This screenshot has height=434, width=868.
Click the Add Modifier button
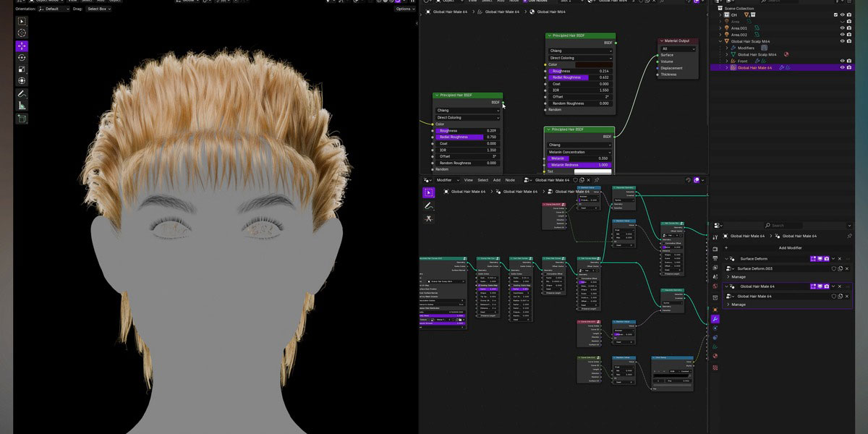coord(791,247)
